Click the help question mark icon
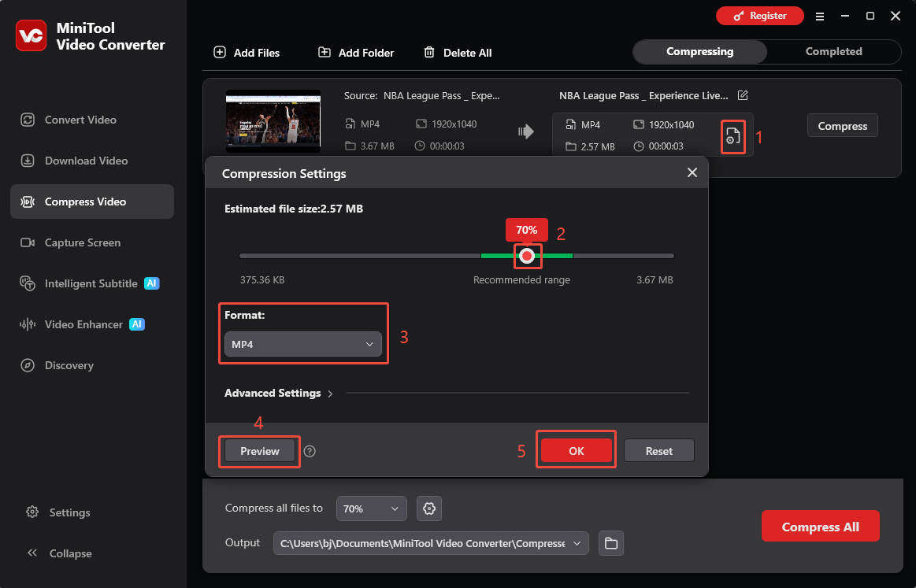The image size is (916, 588). coord(310,451)
